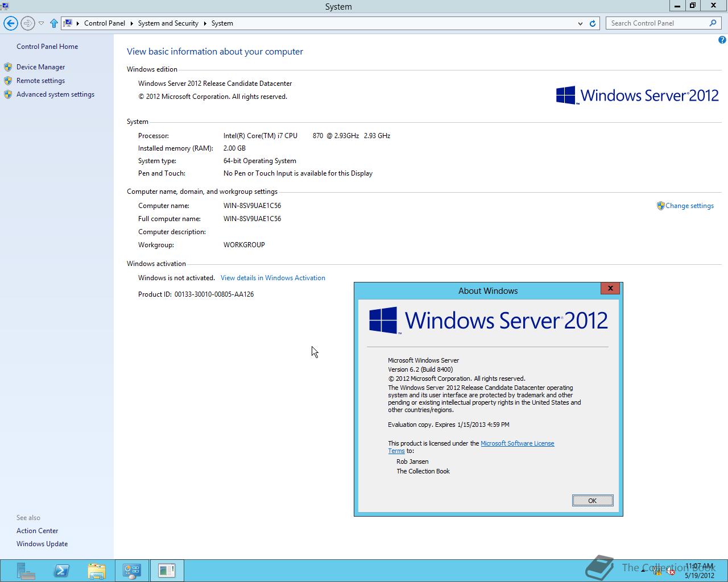Click Change settings link
728x582 pixels.
click(689, 206)
